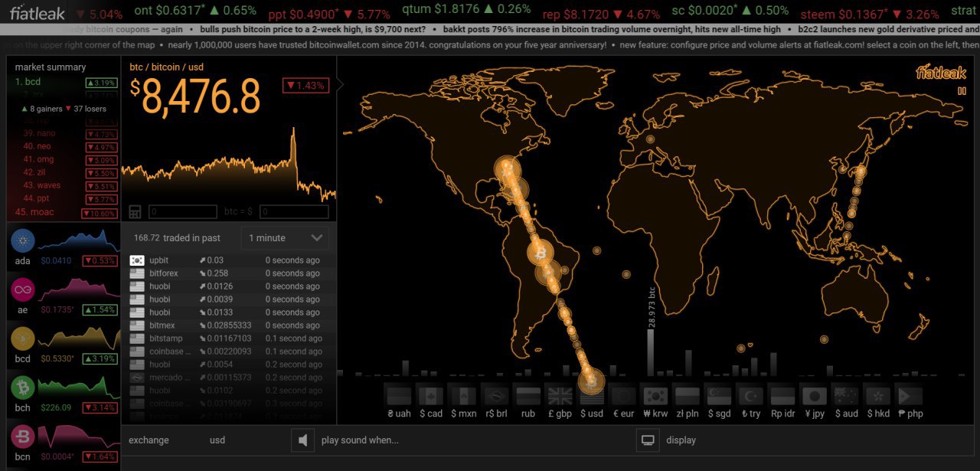The width and height of the screenshot is (980, 471).
Task: Choose the gbp currency flag
Action: [560, 396]
